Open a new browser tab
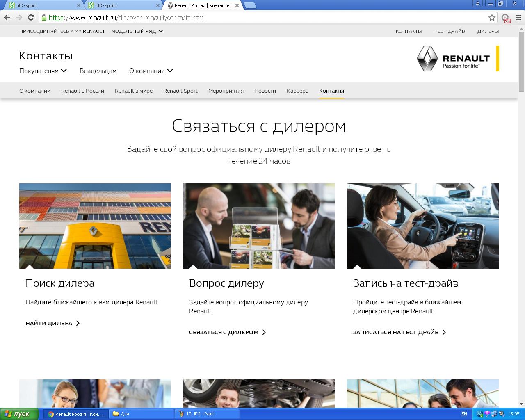Screen dimensions: 525x420 click(x=250, y=5)
